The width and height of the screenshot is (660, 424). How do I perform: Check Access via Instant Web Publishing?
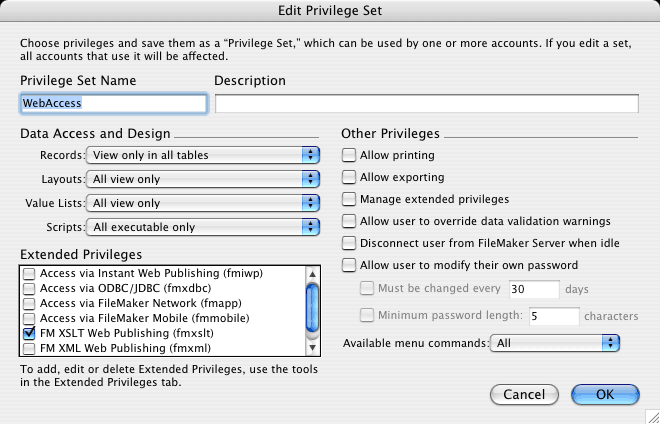coord(29,274)
